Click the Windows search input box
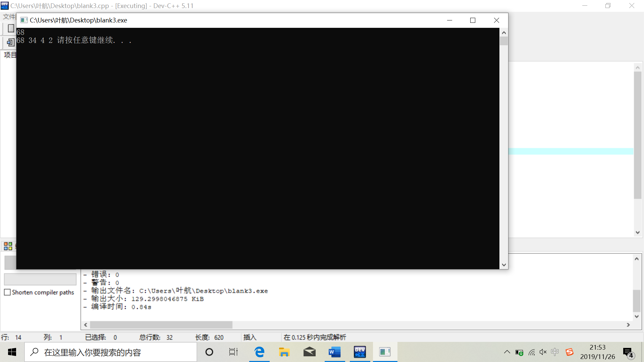The height and width of the screenshot is (362, 644). [111, 352]
